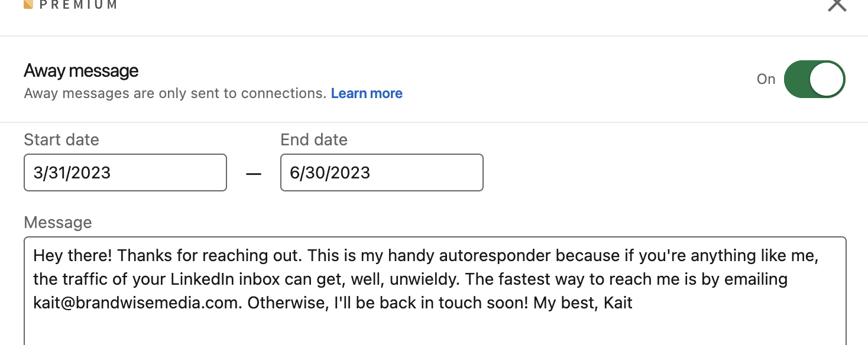
Task: Click the "On" status label
Action: point(766,79)
